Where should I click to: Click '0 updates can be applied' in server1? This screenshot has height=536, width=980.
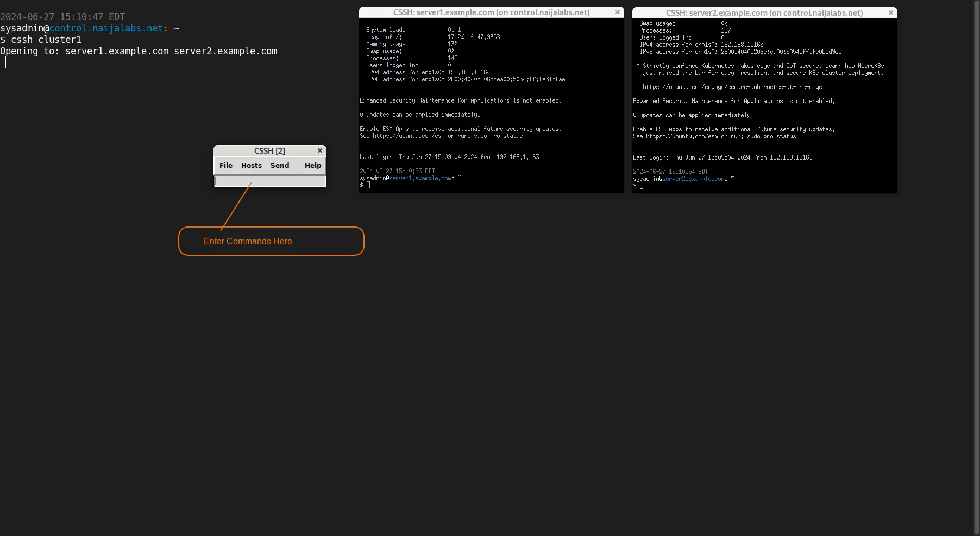coord(420,115)
